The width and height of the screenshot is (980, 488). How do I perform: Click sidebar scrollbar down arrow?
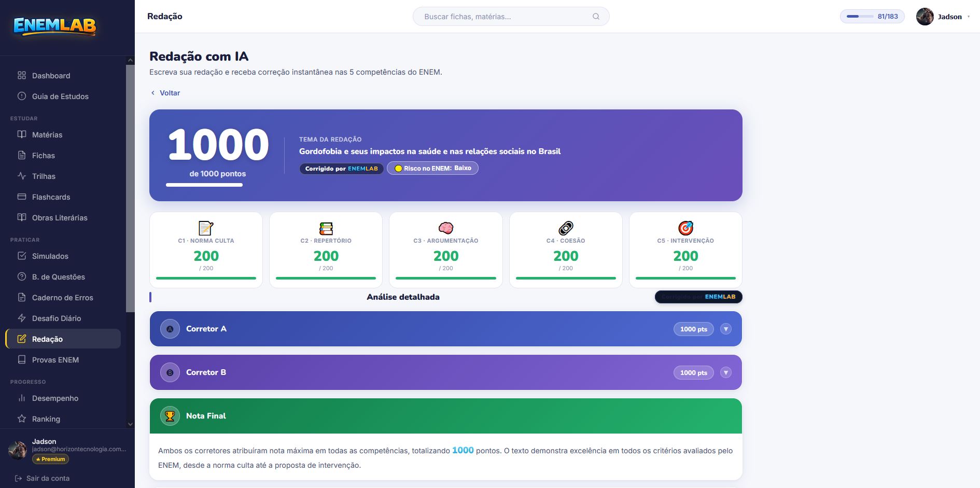130,424
